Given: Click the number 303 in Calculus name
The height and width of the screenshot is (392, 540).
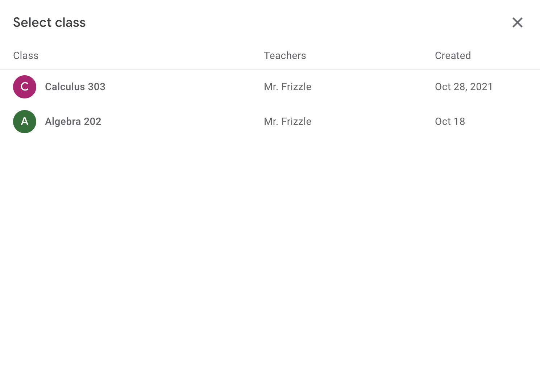Looking at the screenshot, I should [x=96, y=87].
